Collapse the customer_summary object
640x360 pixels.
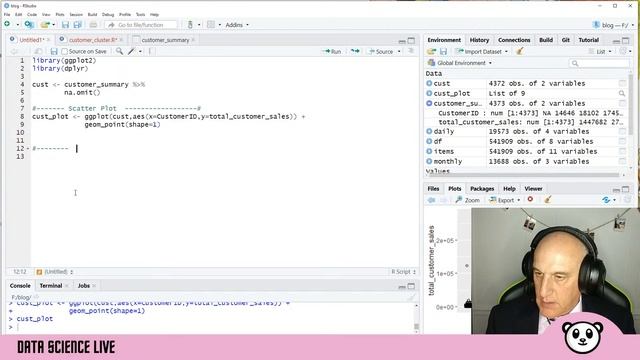coord(429,103)
